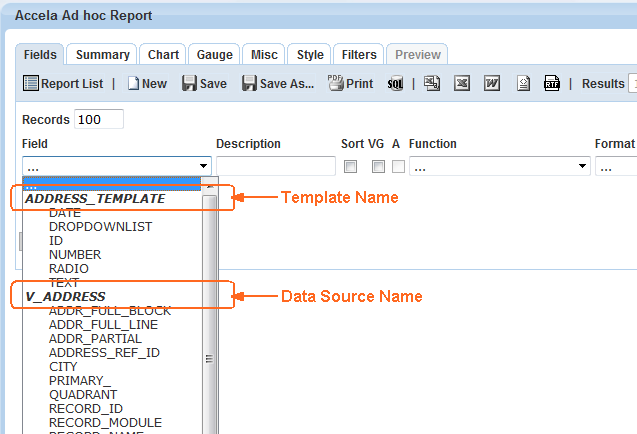The width and height of the screenshot is (637, 434).
Task: Switch to the Summary tab
Action: [x=102, y=55]
